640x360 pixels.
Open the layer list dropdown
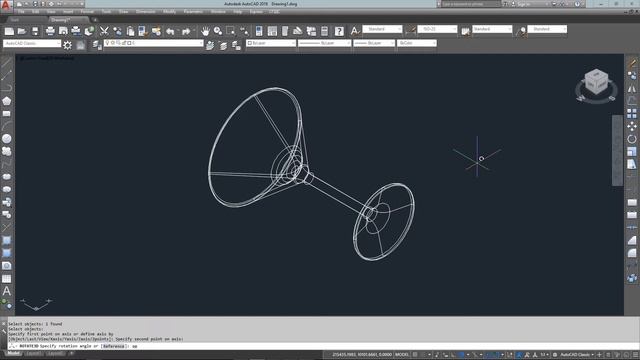(153, 43)
